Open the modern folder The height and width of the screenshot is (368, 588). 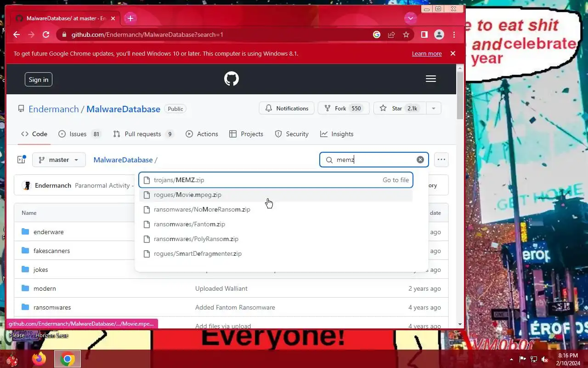pos(45,288)
